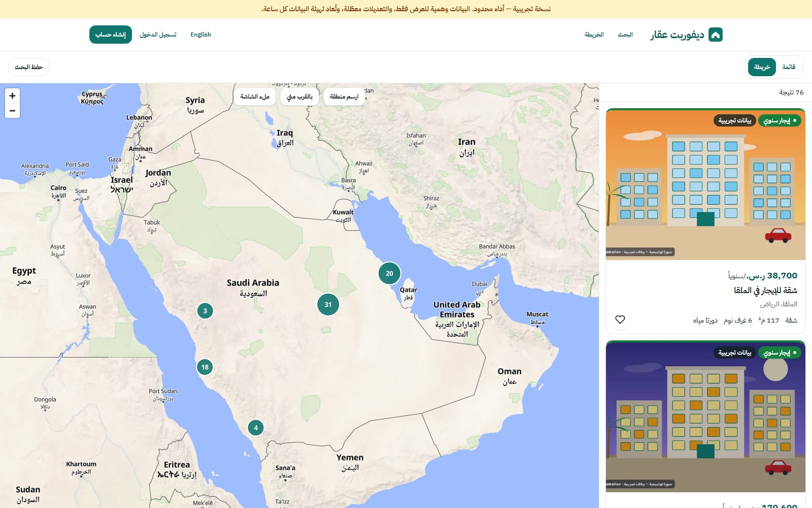The image size is (812, 508).
Task: Switch language to English
Action: pos(200,35)
